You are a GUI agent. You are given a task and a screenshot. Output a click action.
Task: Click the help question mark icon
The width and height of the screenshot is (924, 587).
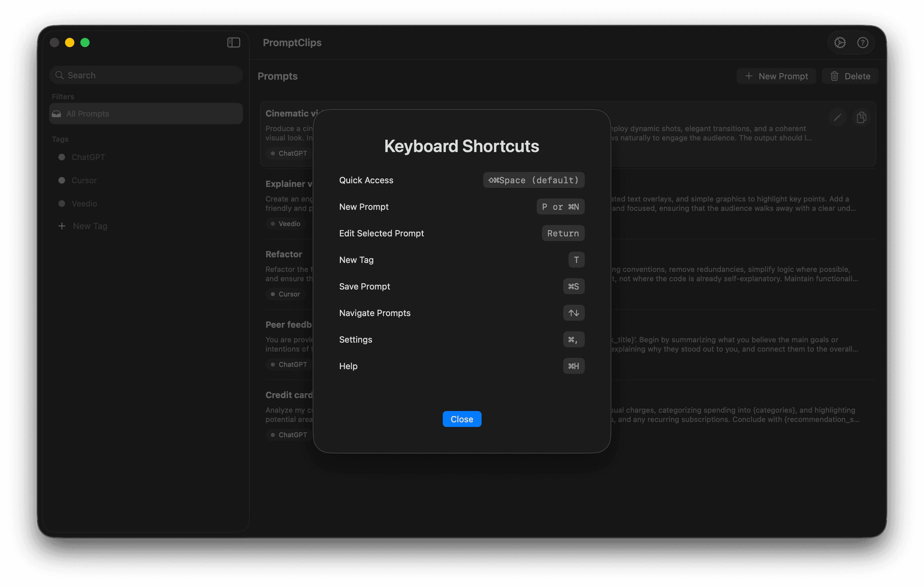(x=863, y=42)
